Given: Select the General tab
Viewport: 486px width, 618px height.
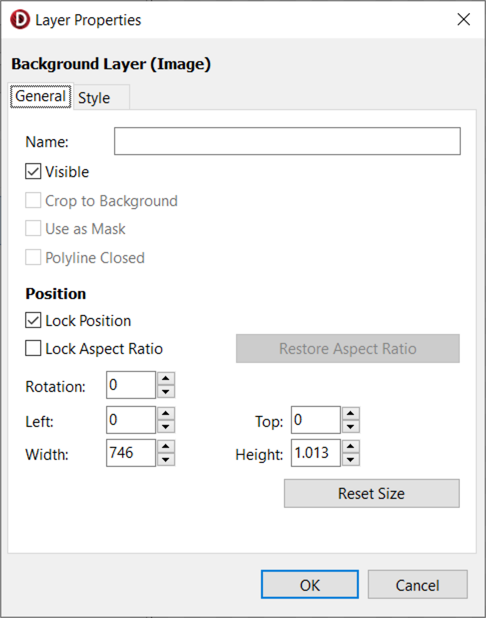Looking at the screenshot, I should click(x=41, y=96).
